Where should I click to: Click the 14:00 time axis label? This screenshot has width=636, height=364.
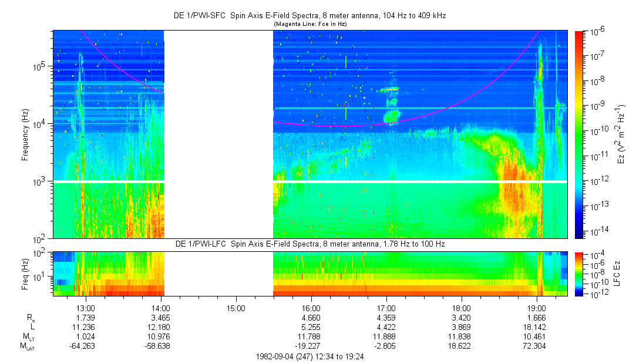pyautogui.click(x=161, y=308)
